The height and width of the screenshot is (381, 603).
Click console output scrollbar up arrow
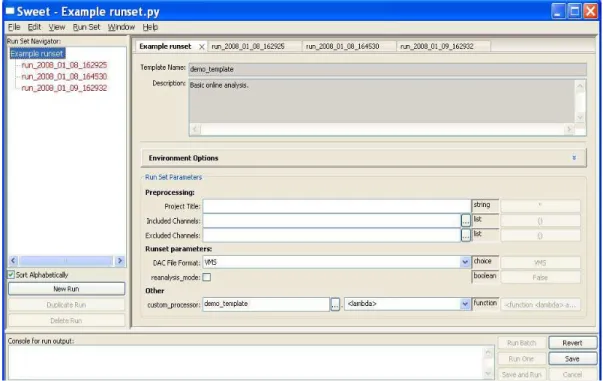point(488,352)
